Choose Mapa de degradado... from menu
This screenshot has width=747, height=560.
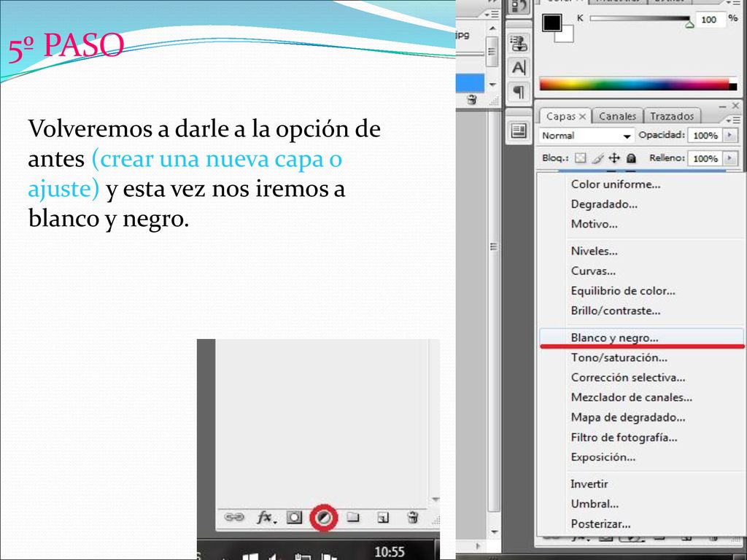pyautogui.click(x=628, y=418)
